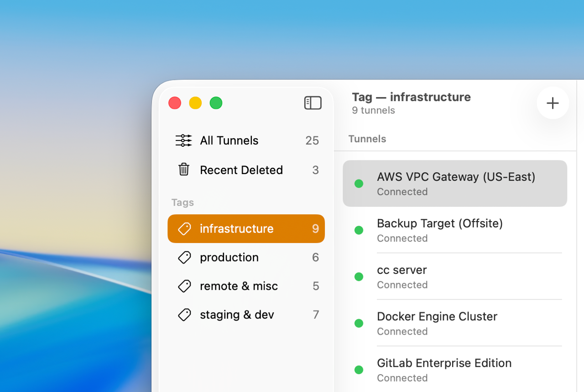Click the staging & dev count 7
Screen dimensions: 584x392
pyautogui.click(x=316, y=315)
